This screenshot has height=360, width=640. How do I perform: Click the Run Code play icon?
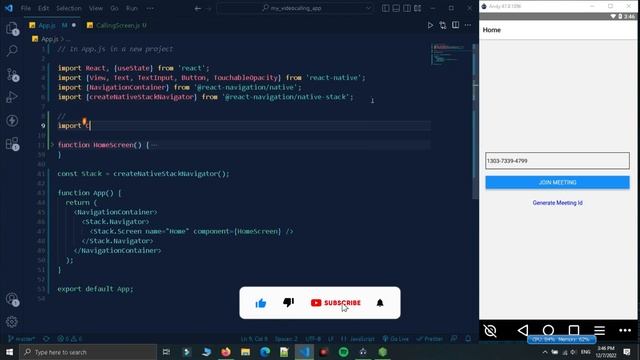tap(430, 25)
